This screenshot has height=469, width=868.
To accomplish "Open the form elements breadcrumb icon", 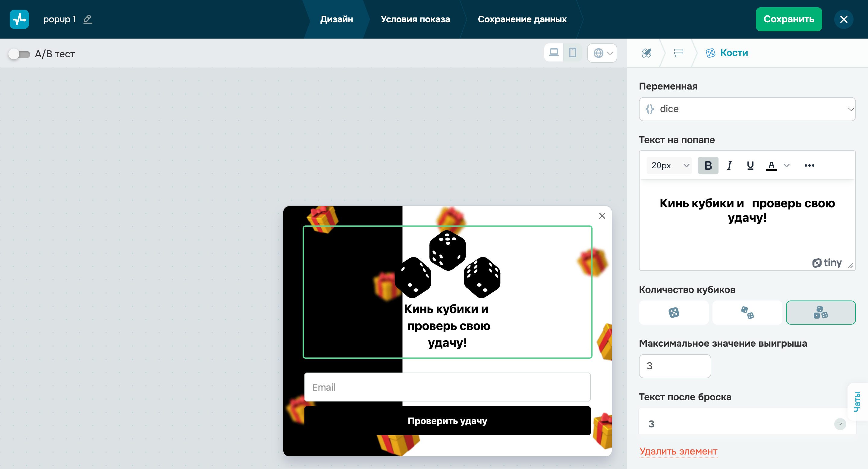I will pyautogui.click(x=678, y=53).
